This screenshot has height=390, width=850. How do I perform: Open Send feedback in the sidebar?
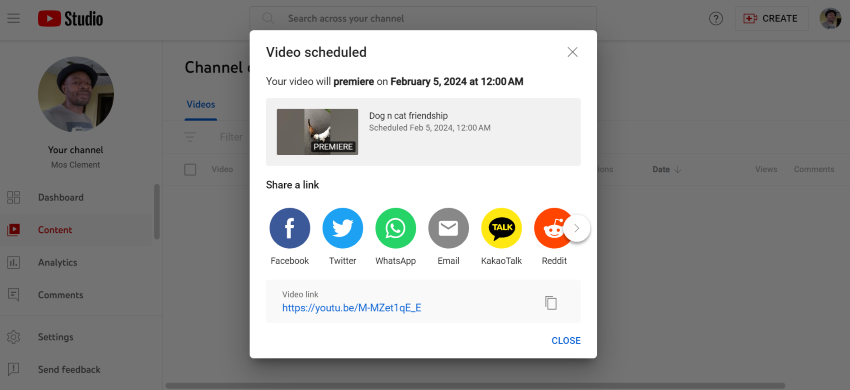click(76, 369)
